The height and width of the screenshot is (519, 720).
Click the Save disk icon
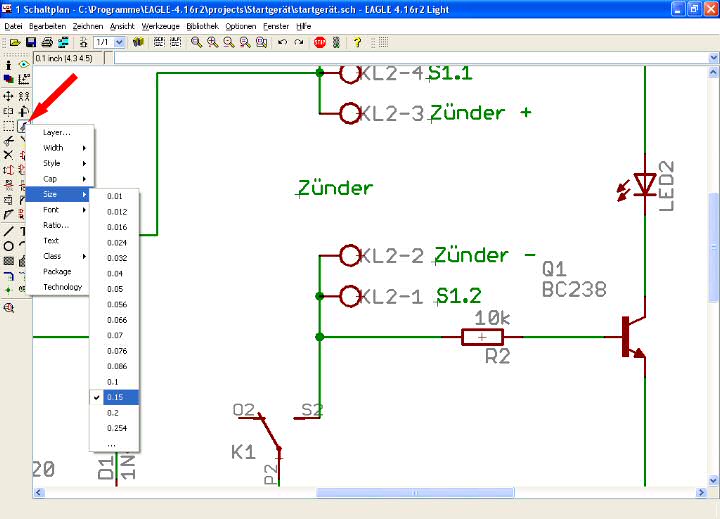[x=31, y=43]
